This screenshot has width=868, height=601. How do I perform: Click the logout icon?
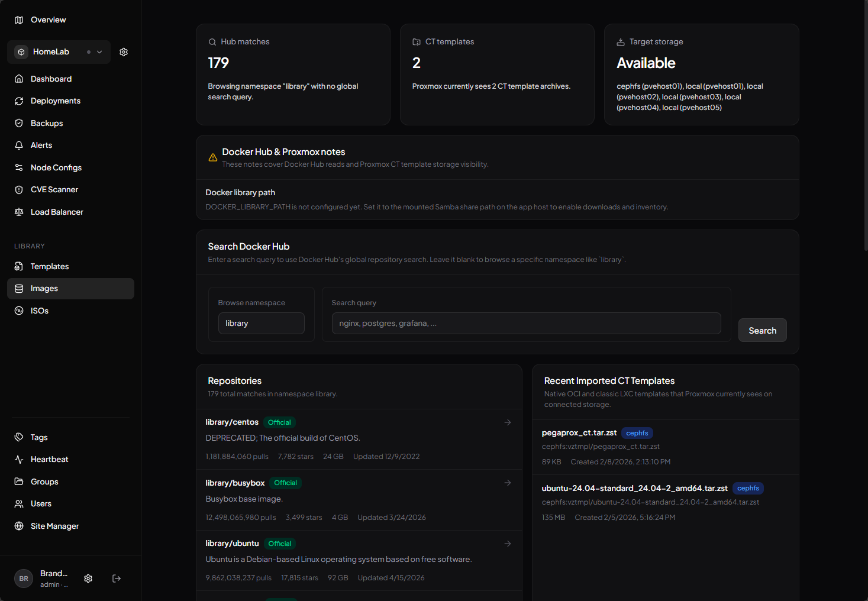pos(117,579)
